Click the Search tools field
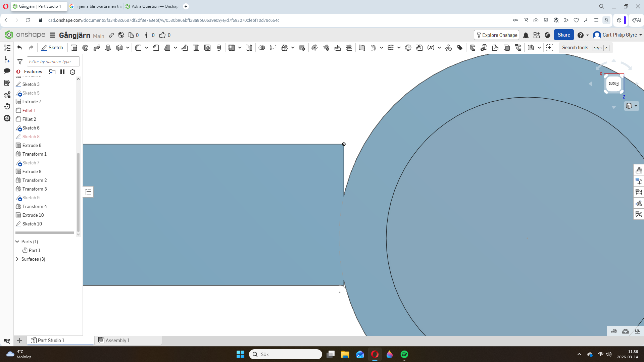This screenshot has width=644, height=362. point(586,48)
